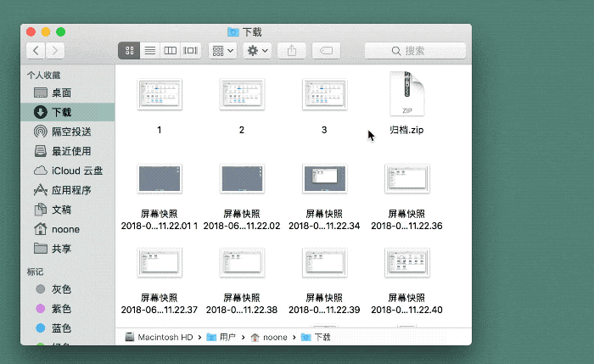Open the arrange items dropdown
The image size is (594, 364).
pos(223,51)
